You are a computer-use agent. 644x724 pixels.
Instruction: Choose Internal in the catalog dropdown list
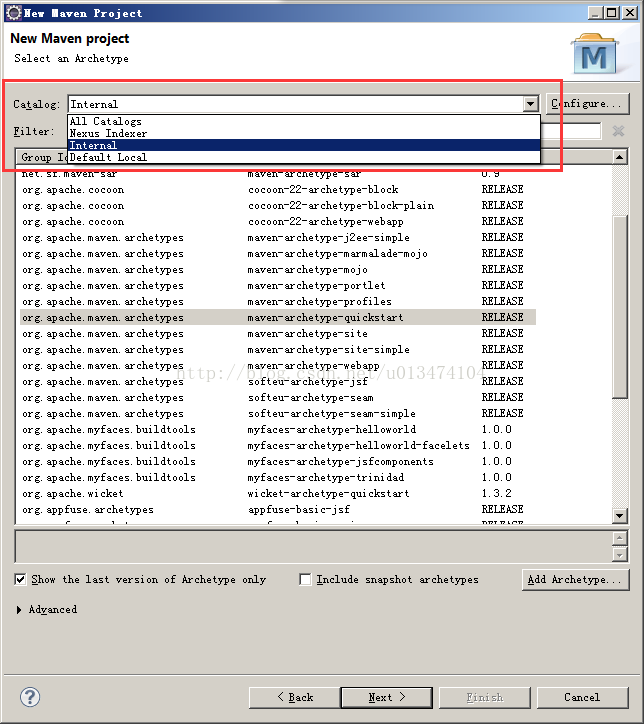tap(304, 145)
